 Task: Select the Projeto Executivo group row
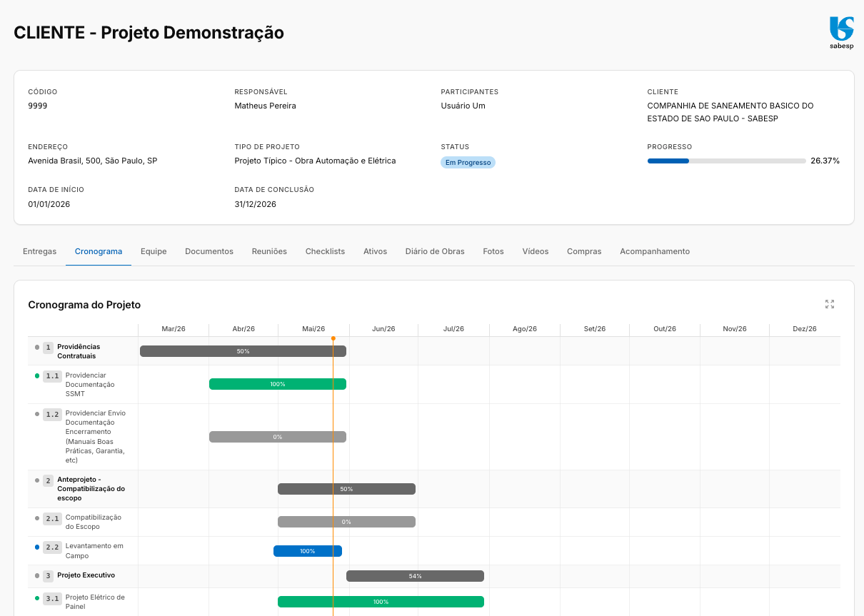(x=434, y=576)
